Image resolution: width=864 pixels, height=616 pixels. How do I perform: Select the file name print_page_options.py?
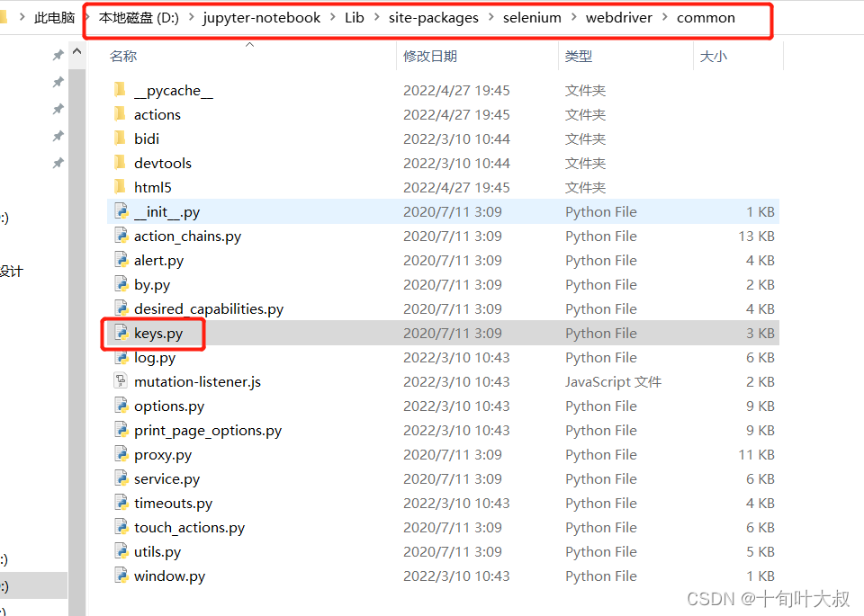click(x=208, y=431)
